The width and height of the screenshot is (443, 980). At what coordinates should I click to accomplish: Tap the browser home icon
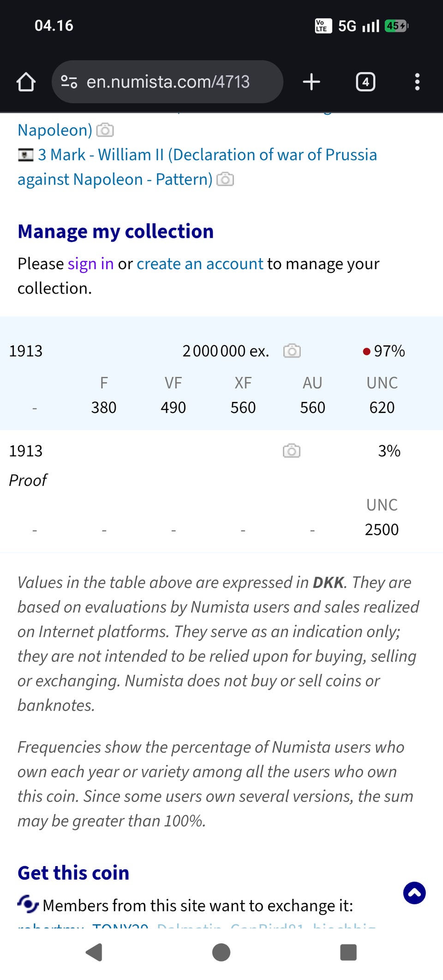point(26,82)
